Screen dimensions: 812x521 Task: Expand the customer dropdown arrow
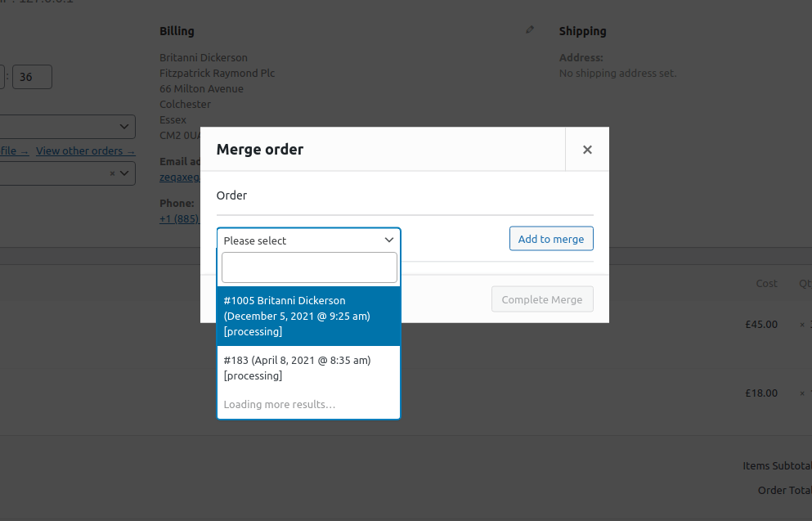tap(125, 173)
